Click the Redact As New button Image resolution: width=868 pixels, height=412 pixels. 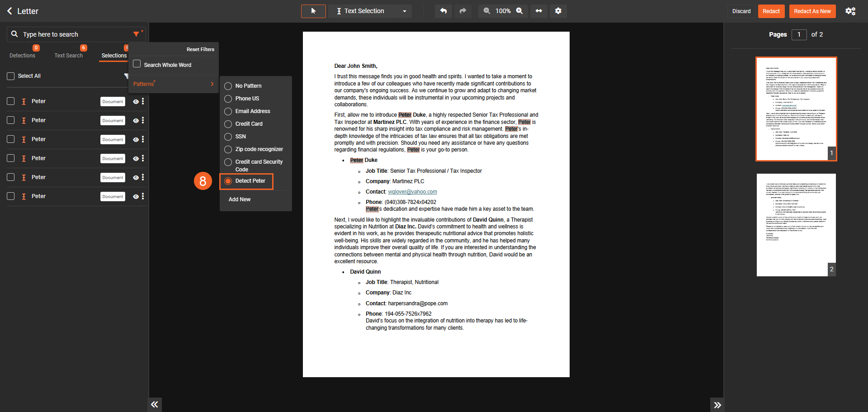(x=812, y=11)
